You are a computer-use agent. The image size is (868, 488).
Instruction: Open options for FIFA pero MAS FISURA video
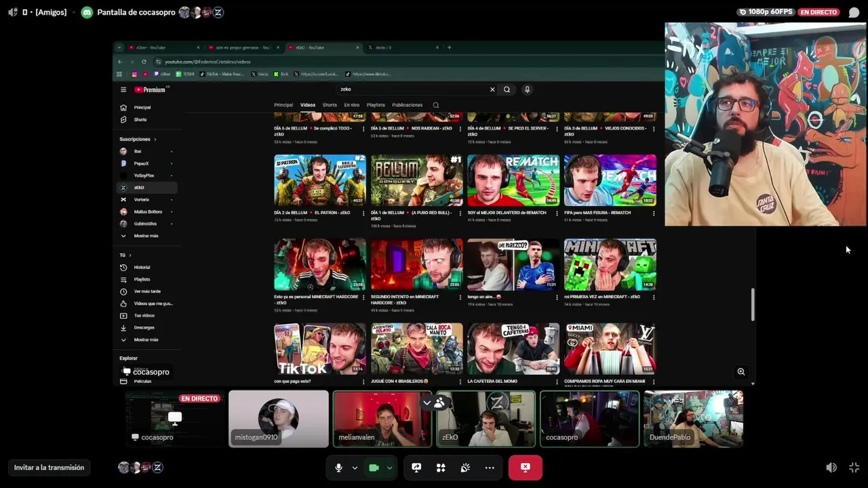654,213
